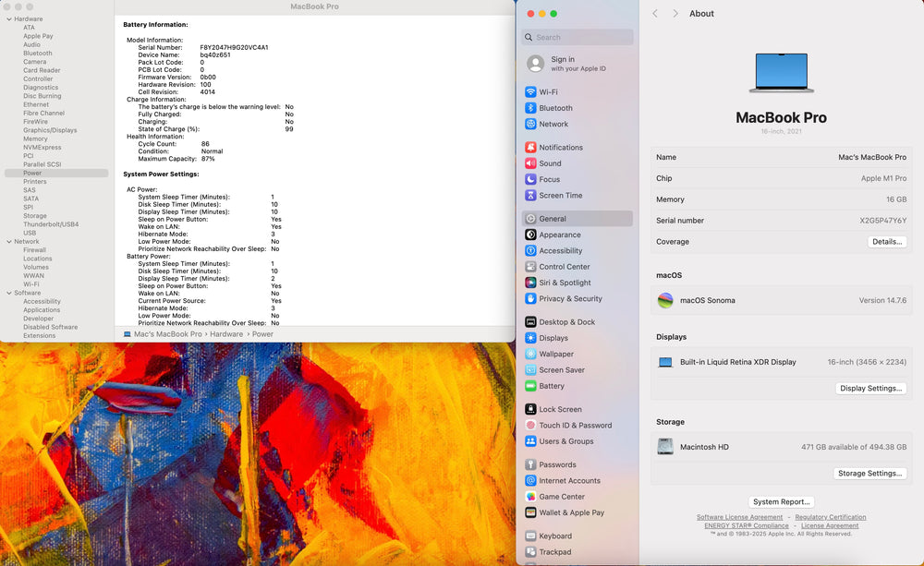Select Graphics/Displays in the Hardware tree

(50, 130)
